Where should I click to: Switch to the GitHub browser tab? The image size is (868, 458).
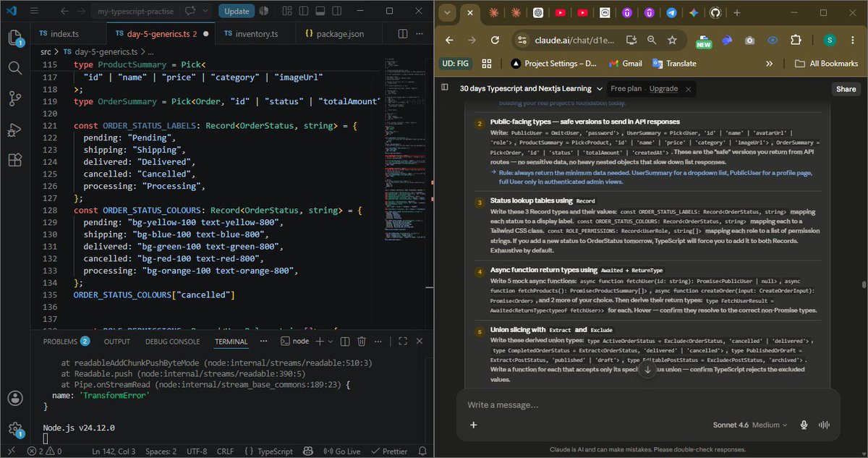[x=716, y=12]
